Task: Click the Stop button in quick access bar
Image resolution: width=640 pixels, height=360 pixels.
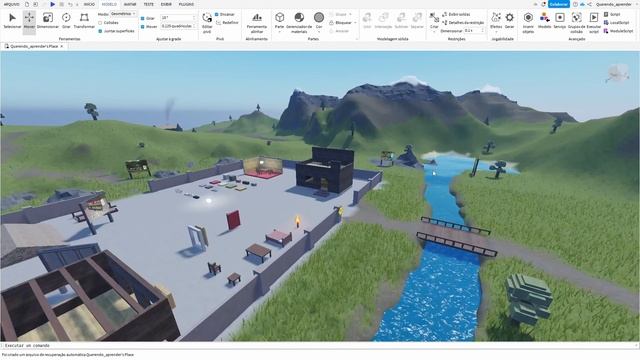Action: pyautogui.click(x=61, y=4)
